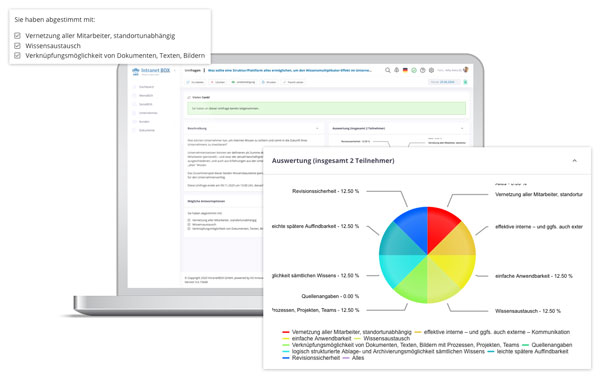Screen dimensions: 600x378
Task: Click the last toolbar button with checkmark
Action: [x=293, y=82]
